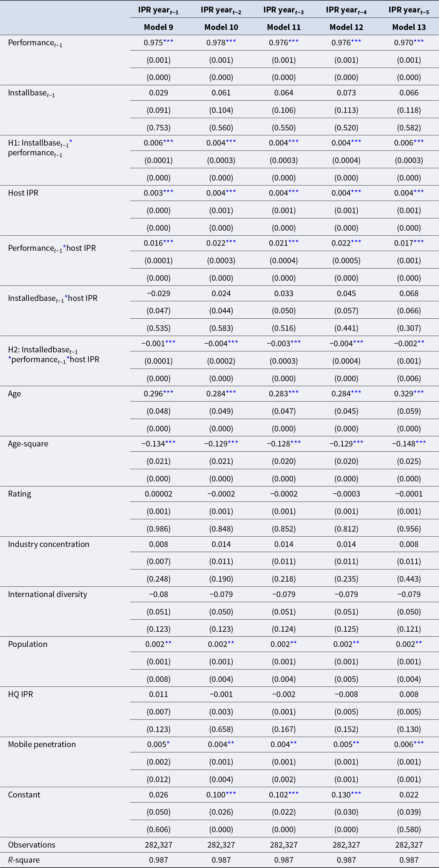Viewport: 439px width, 868px height.
Task: Click the Model 9 column header
Action: click(158, 27)
